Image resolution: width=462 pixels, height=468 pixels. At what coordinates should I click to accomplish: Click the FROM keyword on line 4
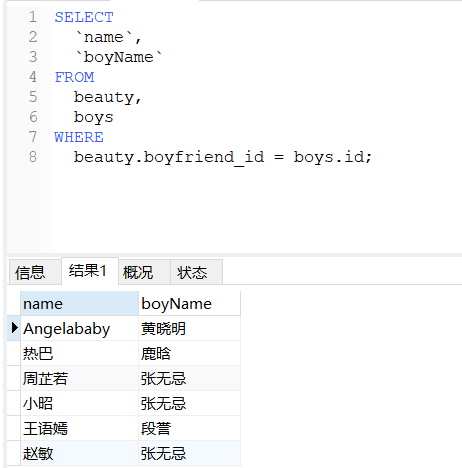[x=74, y=77]
